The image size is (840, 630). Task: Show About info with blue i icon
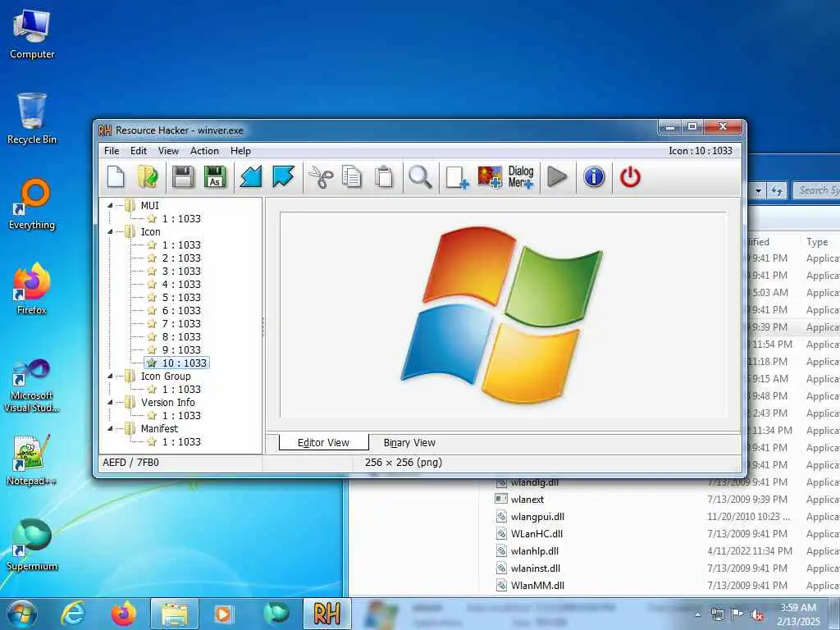[x=594, y=177]
